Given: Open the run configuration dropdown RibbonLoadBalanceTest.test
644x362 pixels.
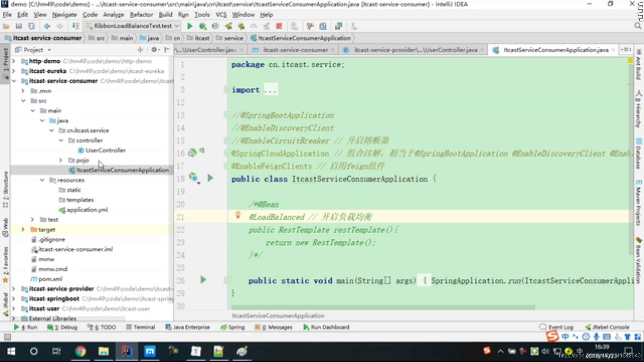Looking at the screenshot, I should (x=132, y=26).
